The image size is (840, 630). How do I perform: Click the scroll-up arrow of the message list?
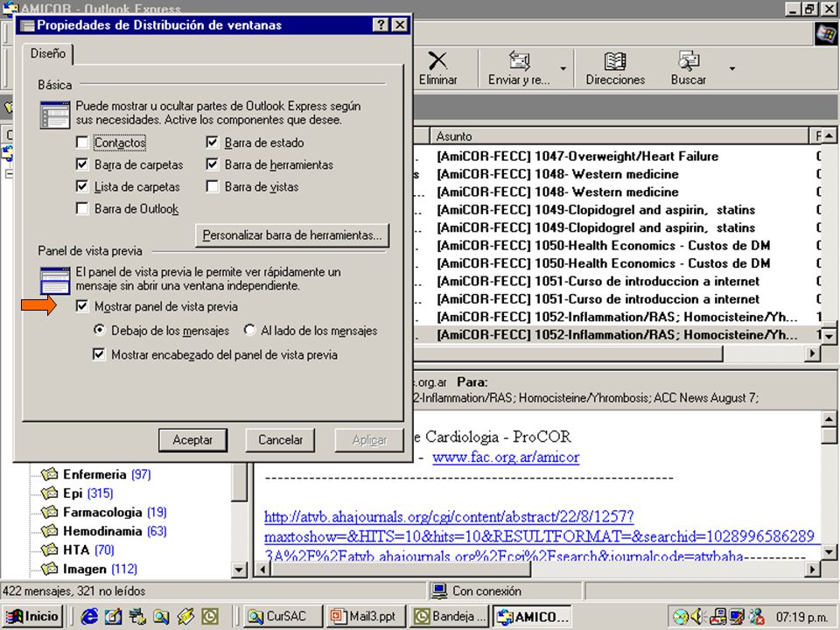pos(829,136)
